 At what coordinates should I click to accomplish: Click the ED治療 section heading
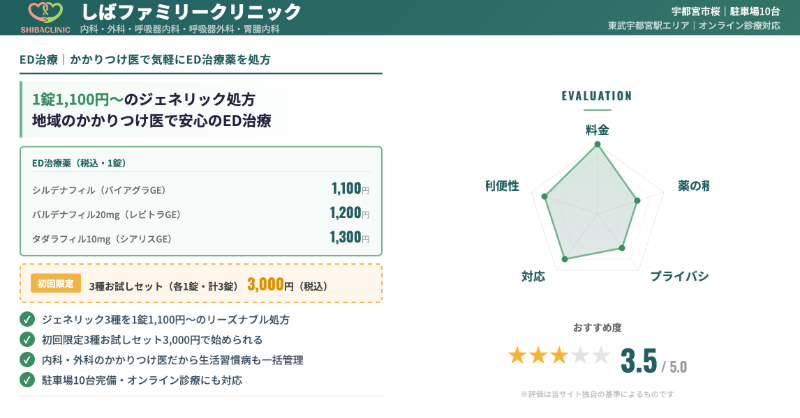(144, 60)
